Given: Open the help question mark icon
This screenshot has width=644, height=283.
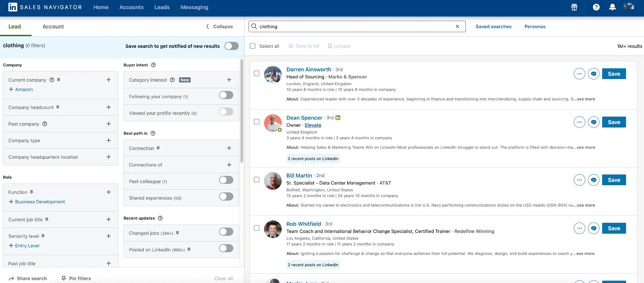Looking at the screenshot, I should [596, 7].
